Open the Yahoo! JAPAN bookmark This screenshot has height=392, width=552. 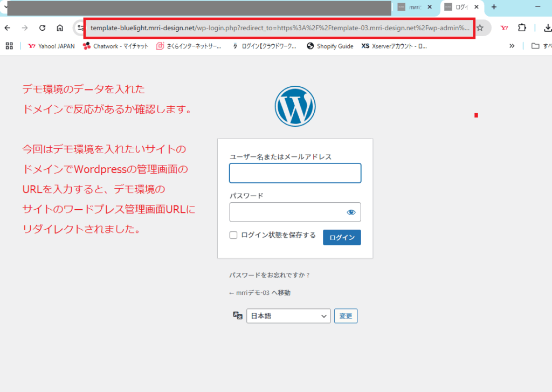pos(51,46)
